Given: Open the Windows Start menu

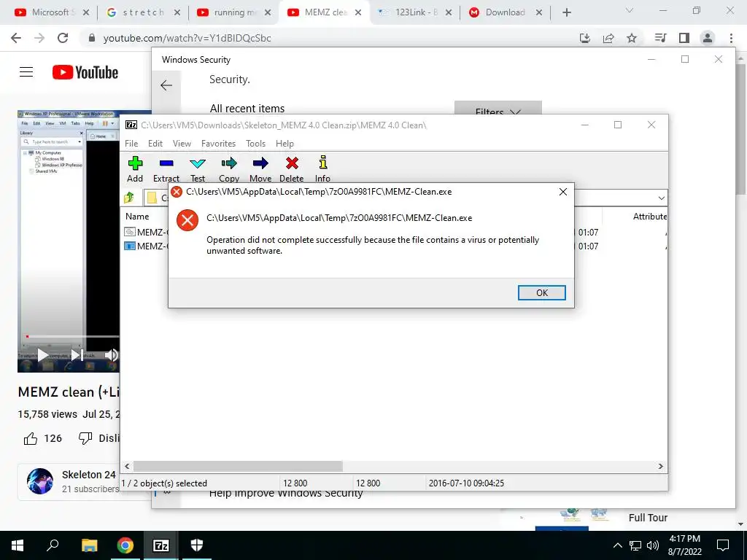Looking at the screenshot, I should pyautogui.click(x=18, y=545).
